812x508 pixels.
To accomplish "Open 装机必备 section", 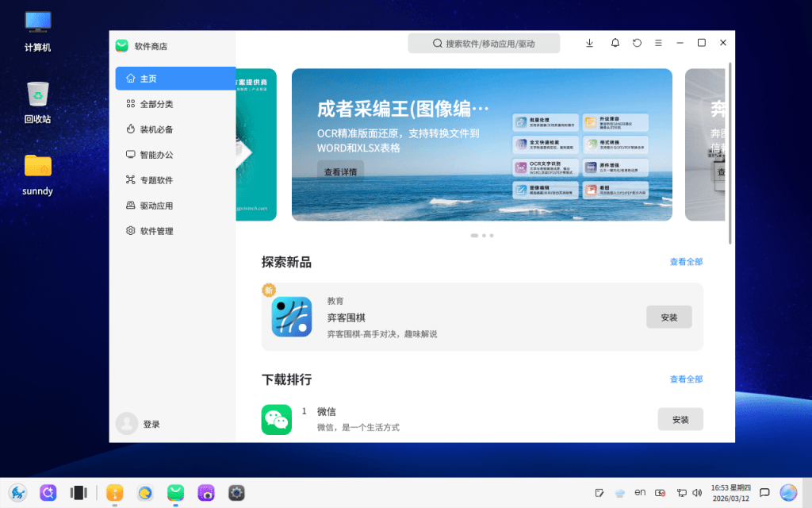I will 175,129.
